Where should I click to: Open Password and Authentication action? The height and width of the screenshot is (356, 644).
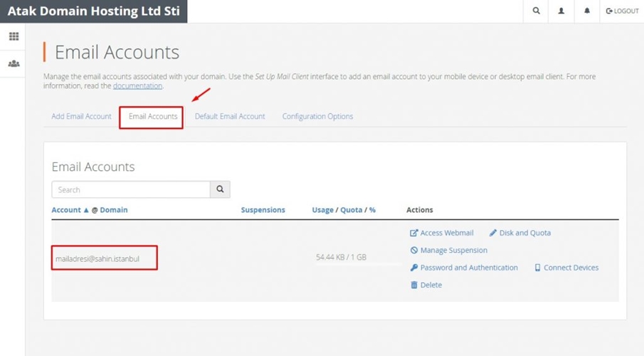(464, 268)
